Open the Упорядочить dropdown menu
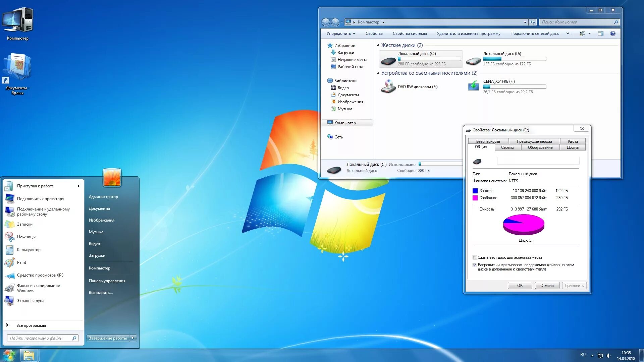This screenshot has height=362, width=644. click(x=340, y=34)
